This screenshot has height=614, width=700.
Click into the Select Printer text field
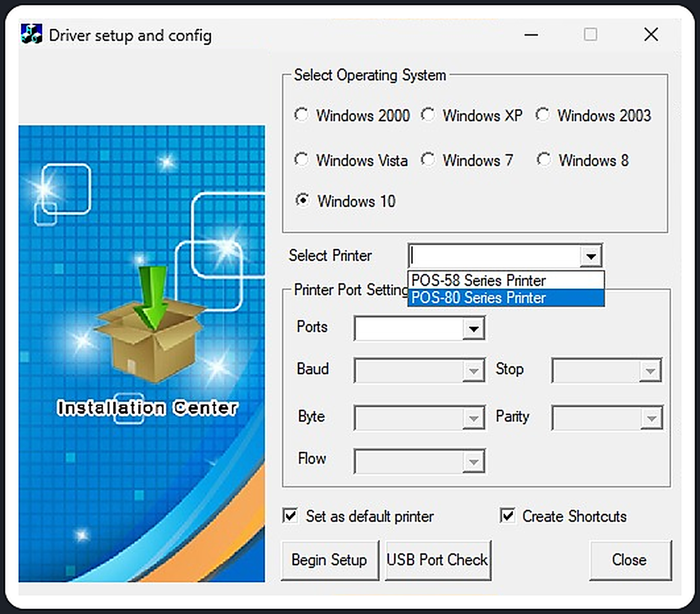[495, 256]
